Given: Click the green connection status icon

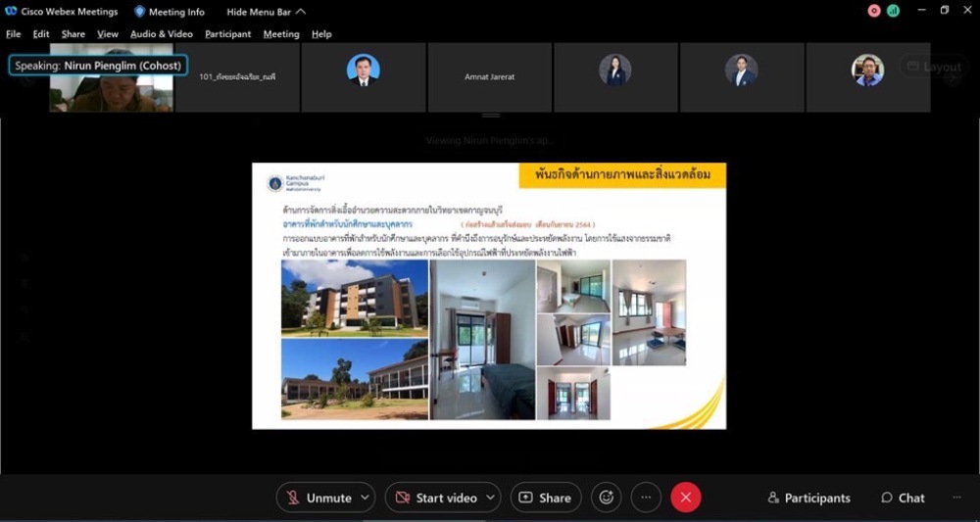Looking at the screenshot, I should [x=893, y=11].
